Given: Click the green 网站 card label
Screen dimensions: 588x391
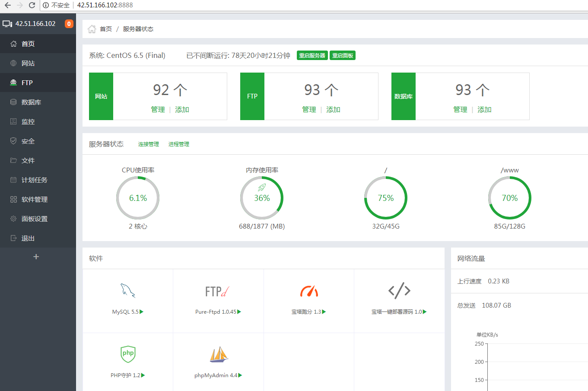Looking at the screenshot, I should 101,96.
